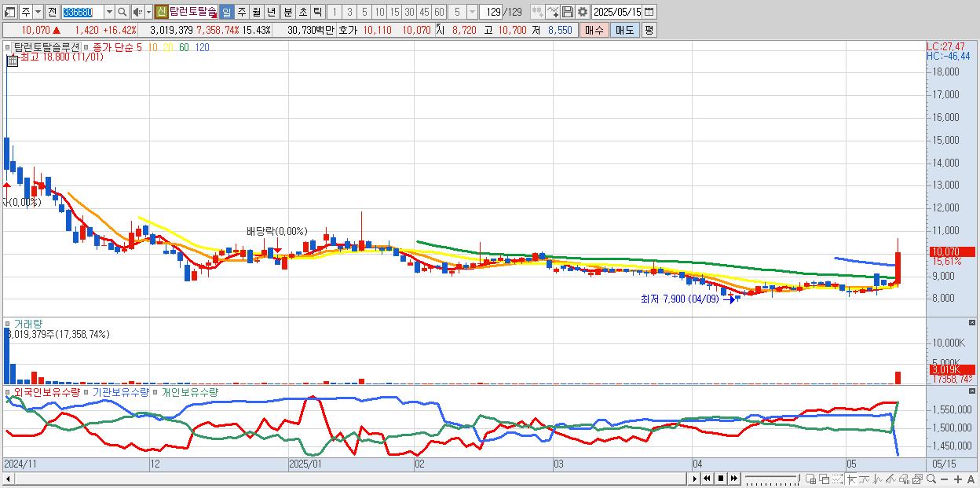Click the playback speed slider

tap(771, 479)
